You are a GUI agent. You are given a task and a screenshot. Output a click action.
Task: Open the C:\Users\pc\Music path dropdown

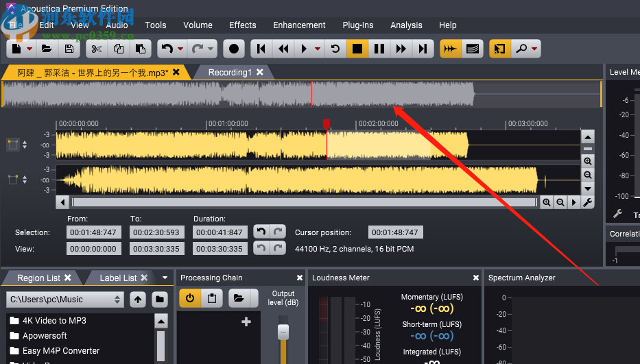[66, 300]
